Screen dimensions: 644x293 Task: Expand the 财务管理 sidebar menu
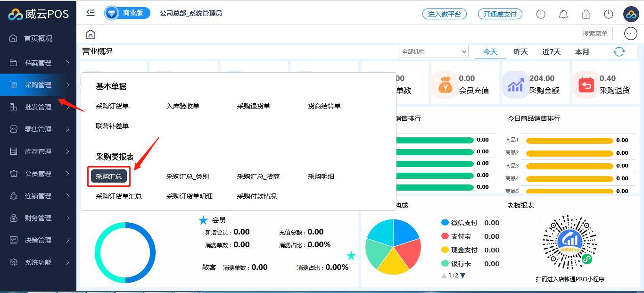(x=39, y=218)
